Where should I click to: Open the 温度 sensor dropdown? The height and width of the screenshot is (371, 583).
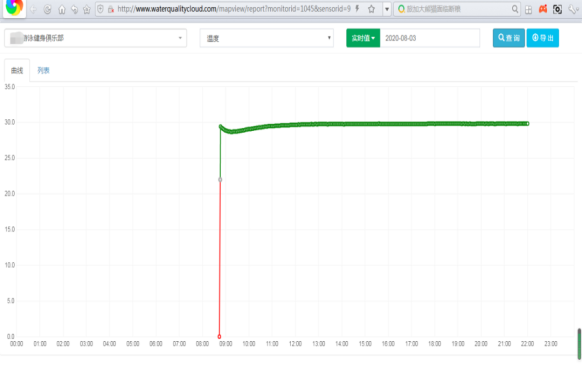pyautogui.click(x=267, y=38)
